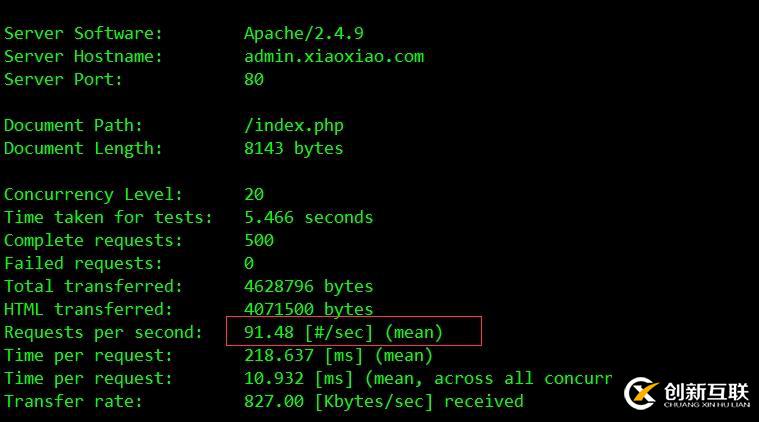Click the Concurrency Level value 20
The width and height of the screenshot is (759, 422).
(254, 194)
